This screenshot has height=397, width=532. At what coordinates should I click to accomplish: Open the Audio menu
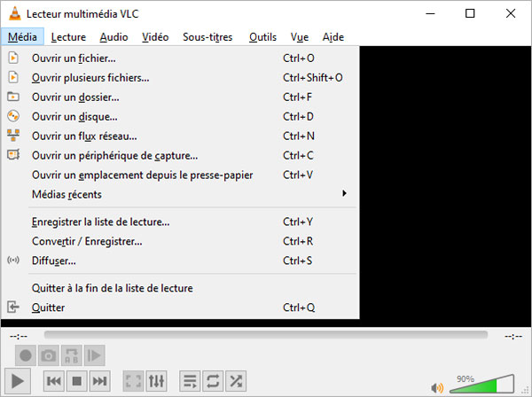(x=114, y=36)
